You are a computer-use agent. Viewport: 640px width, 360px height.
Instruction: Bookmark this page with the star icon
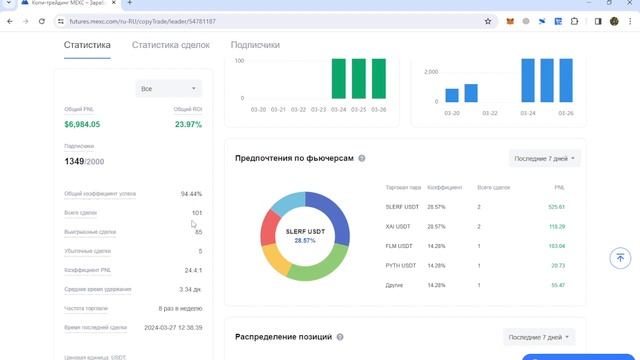(x=488, y=21)
